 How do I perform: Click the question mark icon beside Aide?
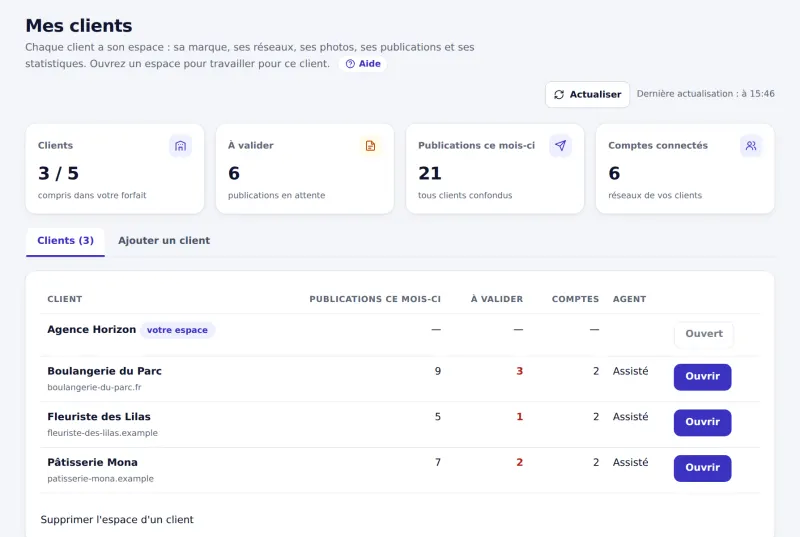tap(350, 64)
